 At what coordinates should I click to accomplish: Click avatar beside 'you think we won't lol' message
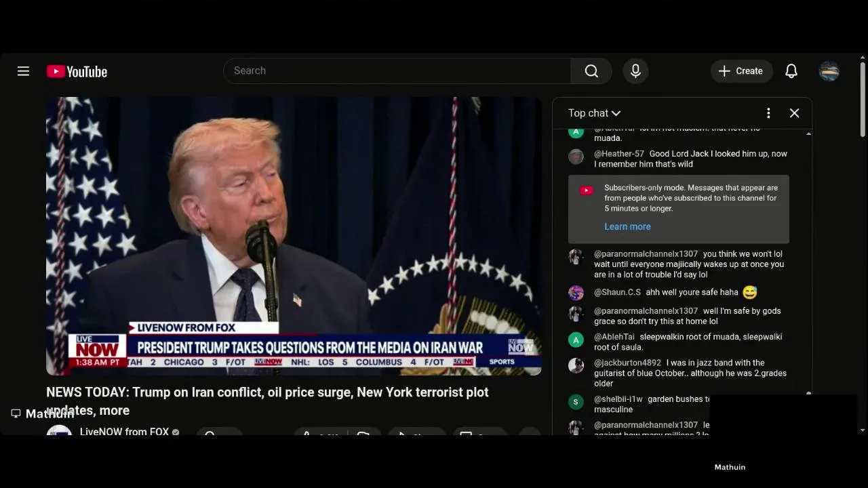[576, 257]
